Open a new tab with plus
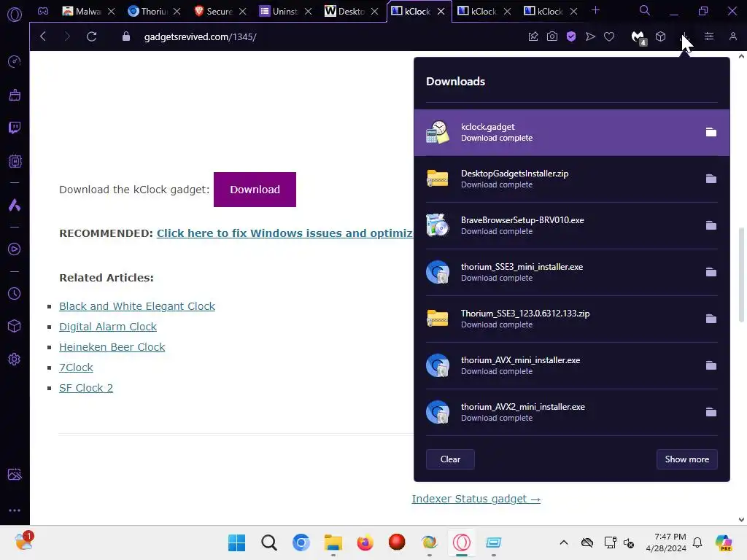Screen dimensions: 747x560 coord(595,10)
